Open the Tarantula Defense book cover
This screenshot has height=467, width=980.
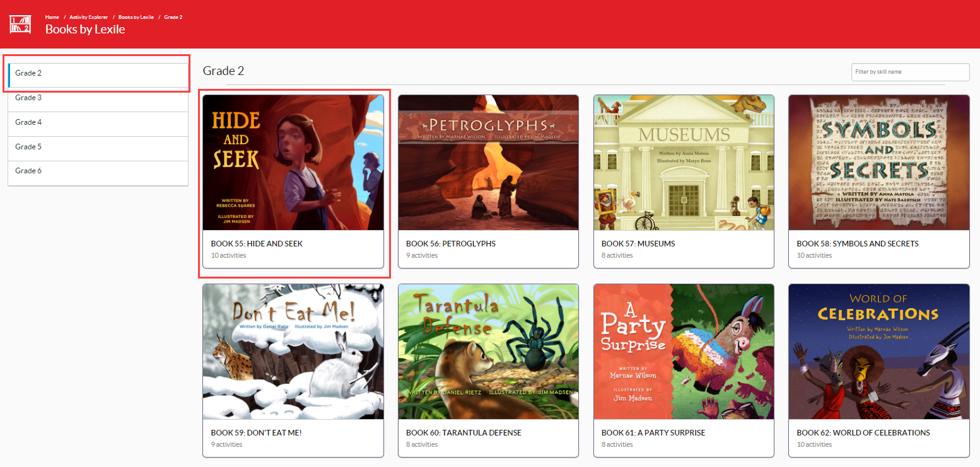pos(488,352)
